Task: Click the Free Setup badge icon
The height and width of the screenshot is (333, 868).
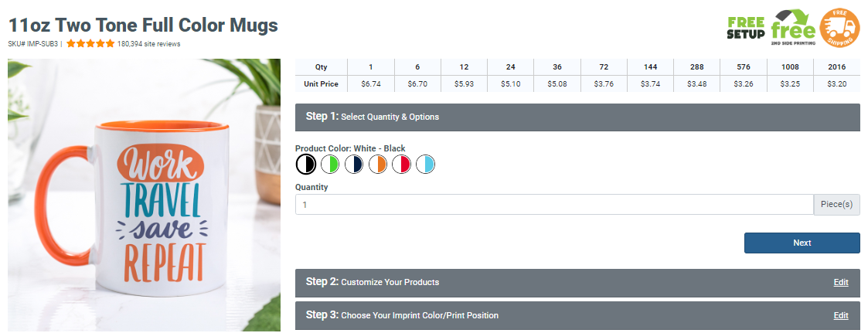Action: click(x=746, y=26)
